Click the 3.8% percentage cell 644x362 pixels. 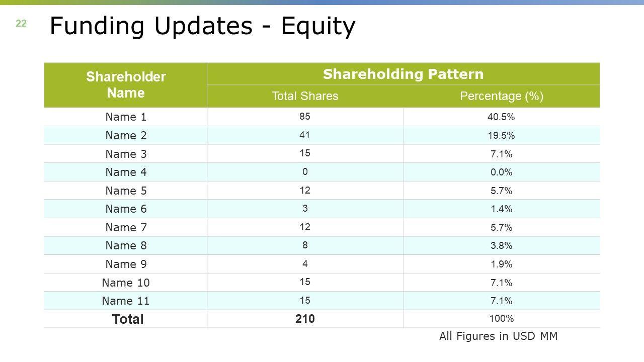click(502, 246)
